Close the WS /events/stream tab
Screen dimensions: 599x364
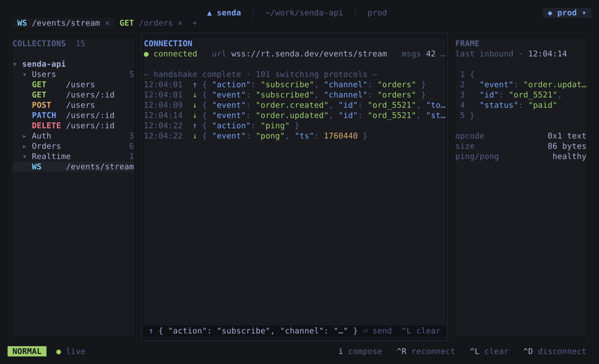[108, 23]
